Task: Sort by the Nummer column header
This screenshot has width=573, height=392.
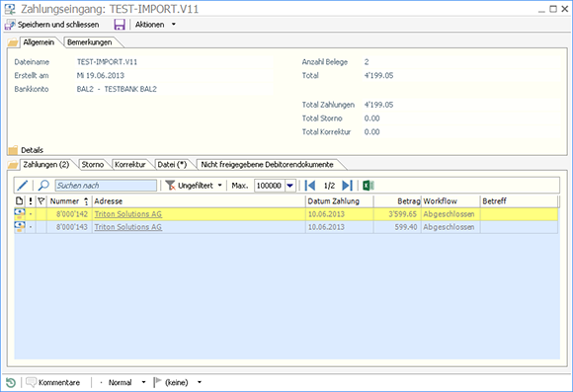Action: (x=69, y=200)
